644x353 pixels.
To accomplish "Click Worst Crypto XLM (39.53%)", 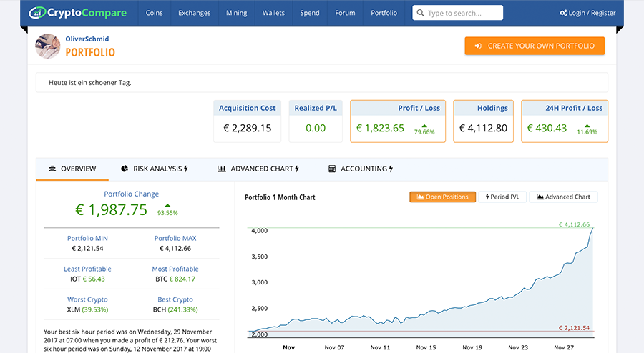I will point(87,309).
